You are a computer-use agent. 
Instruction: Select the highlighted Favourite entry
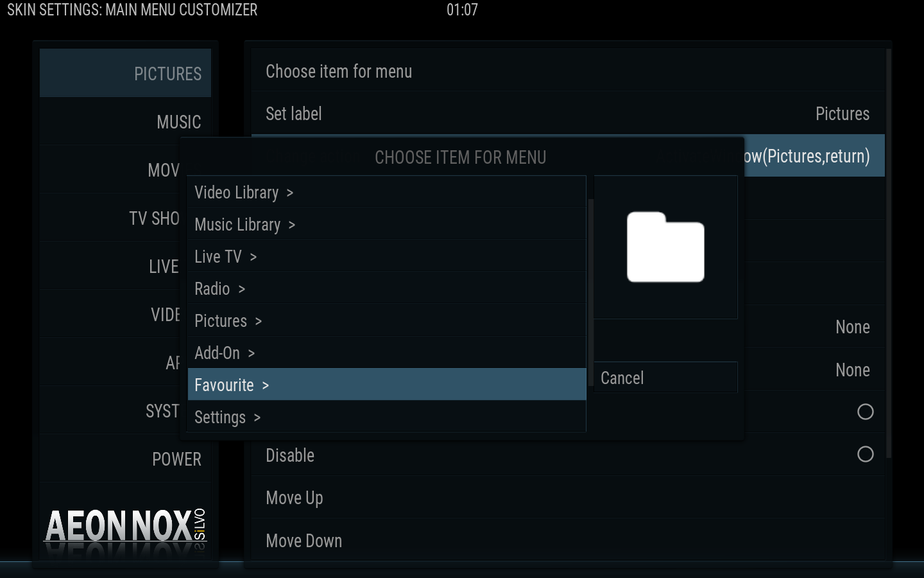(x=387, y=385)
